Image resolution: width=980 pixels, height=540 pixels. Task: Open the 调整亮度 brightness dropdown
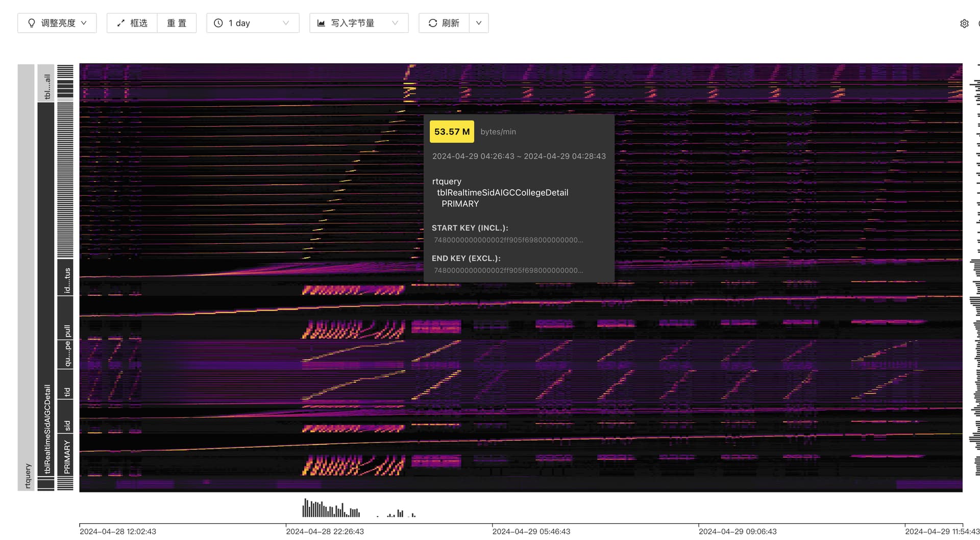pyautogui.click(x=57, y=23)
